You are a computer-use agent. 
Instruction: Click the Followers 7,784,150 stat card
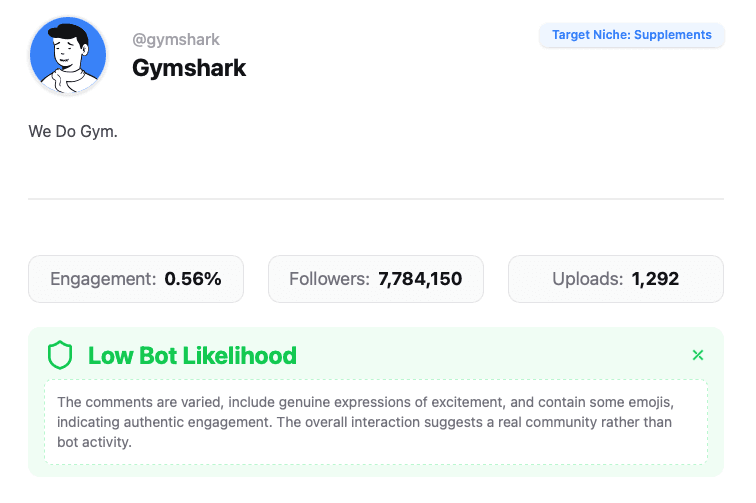coord(376,279)
